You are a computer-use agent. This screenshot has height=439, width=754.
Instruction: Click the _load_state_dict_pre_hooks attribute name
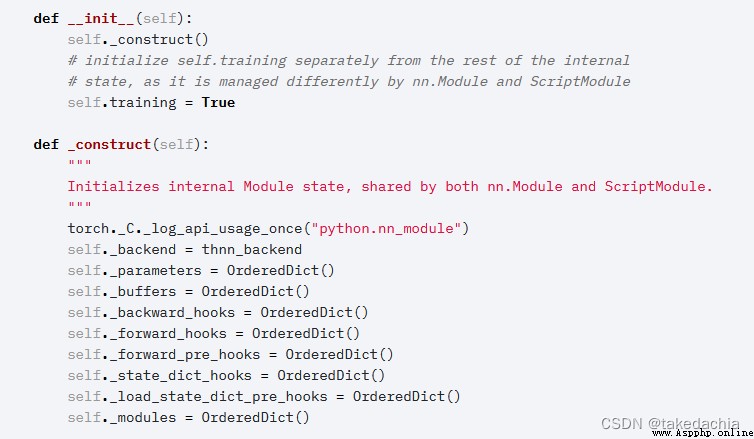[218, 397]
